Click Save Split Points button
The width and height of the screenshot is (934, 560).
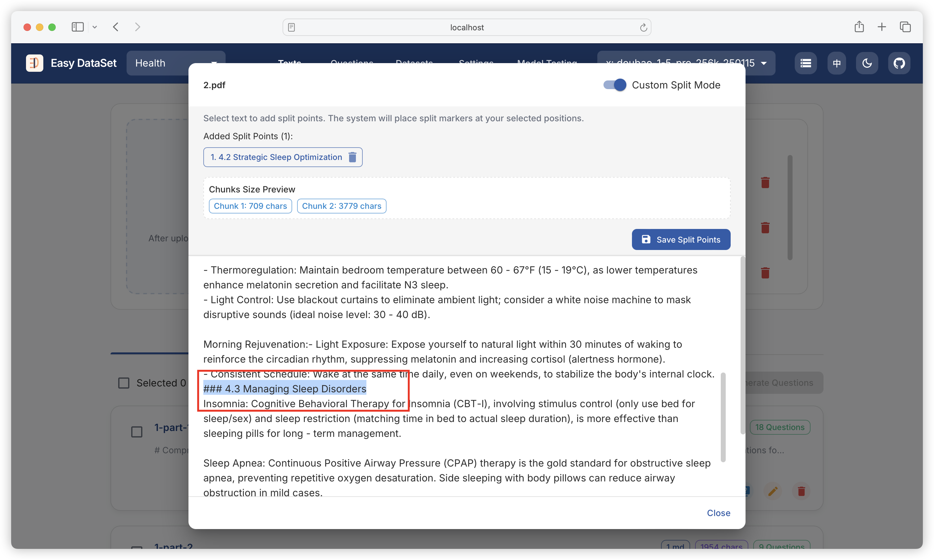[x=681, y=239]
